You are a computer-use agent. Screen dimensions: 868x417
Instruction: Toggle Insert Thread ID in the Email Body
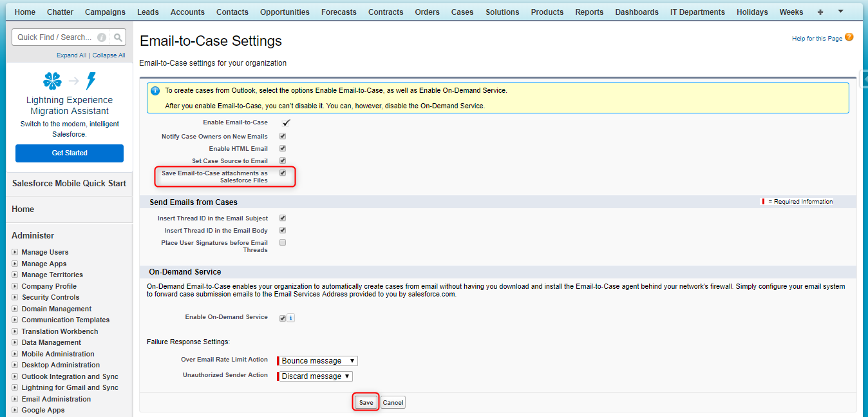[283, 230]
